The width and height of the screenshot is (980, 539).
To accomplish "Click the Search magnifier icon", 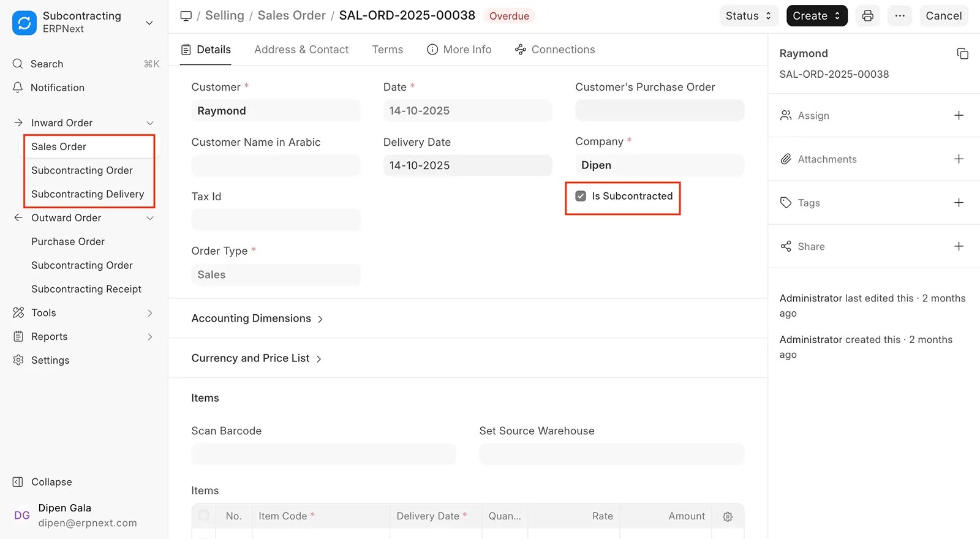I will pos(18,64).
